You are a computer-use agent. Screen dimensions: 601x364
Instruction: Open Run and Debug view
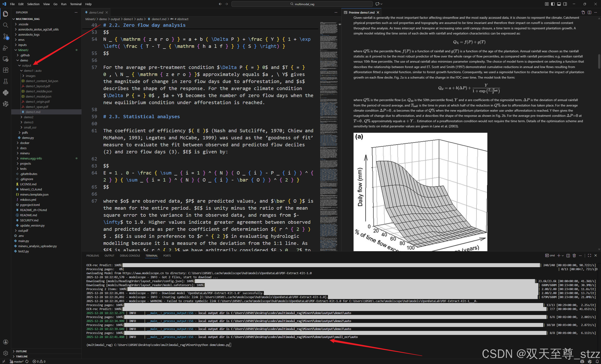tap(5, 48)
